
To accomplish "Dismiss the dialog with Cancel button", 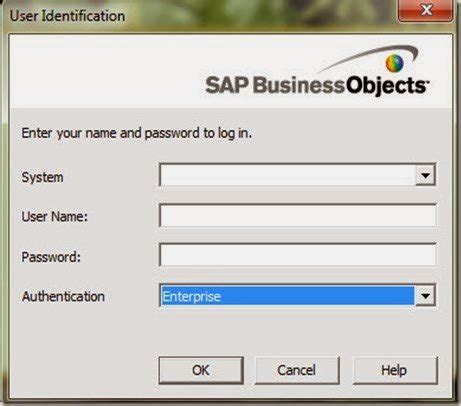I will (297, 370).
